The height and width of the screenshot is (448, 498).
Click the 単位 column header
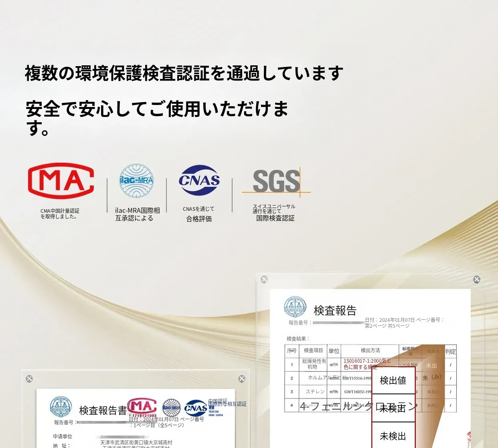[x=334, y=351]
